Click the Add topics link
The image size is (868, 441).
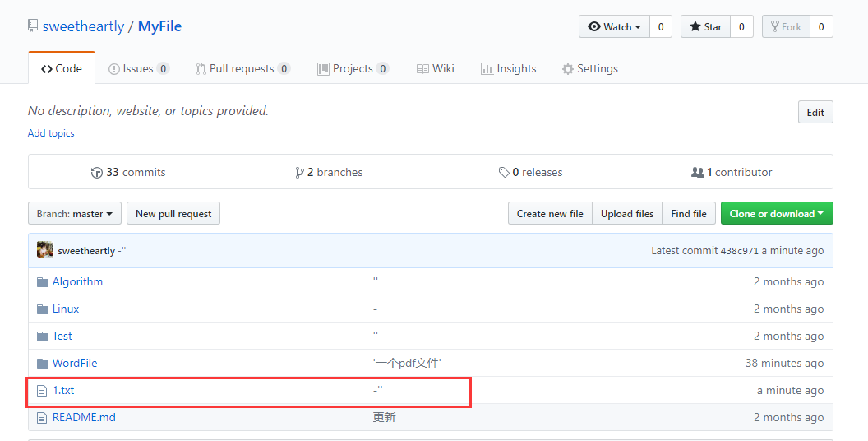pyautogui.click(x=51, y=133)
